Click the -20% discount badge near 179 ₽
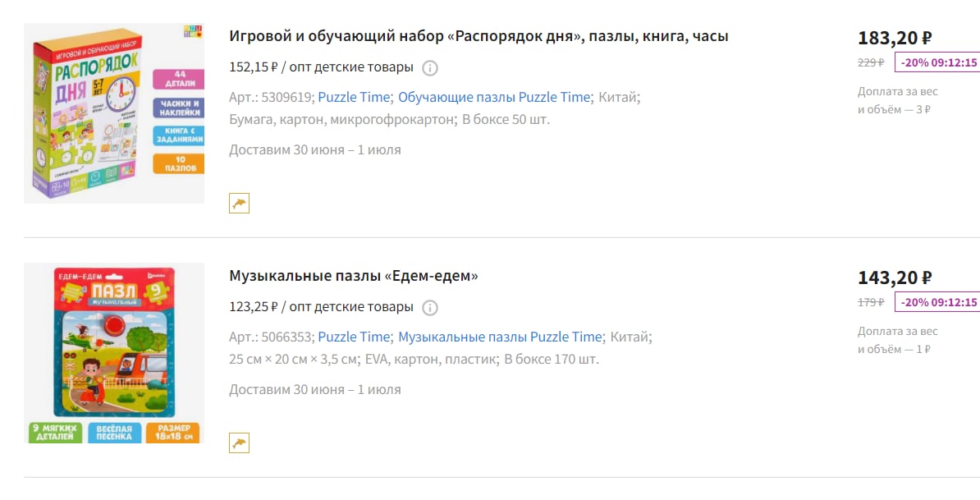The width and height of the screenshot is (980, 500). point(937,302)
